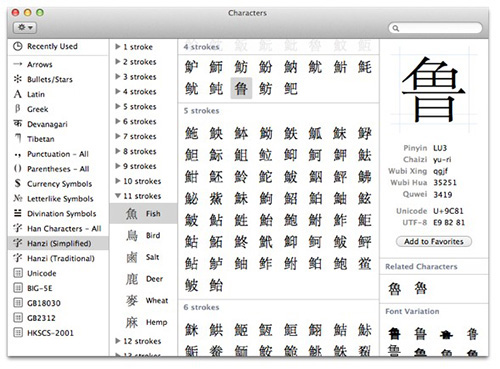The width and height of the screenshot is (500, 369).
Task: Pick first related character
Action: pyautogui.click(x=394, y=289)
